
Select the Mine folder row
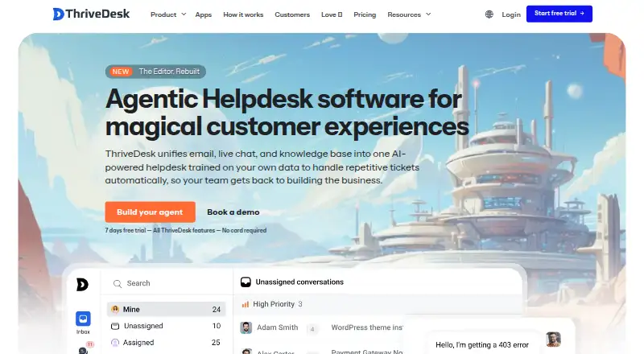[x=167, y=309]
